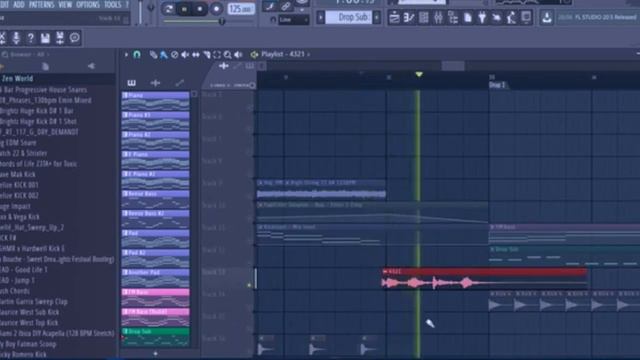Toggle pattern/song mode button
This screenshot has width=640, height=360.
[168, 9]
